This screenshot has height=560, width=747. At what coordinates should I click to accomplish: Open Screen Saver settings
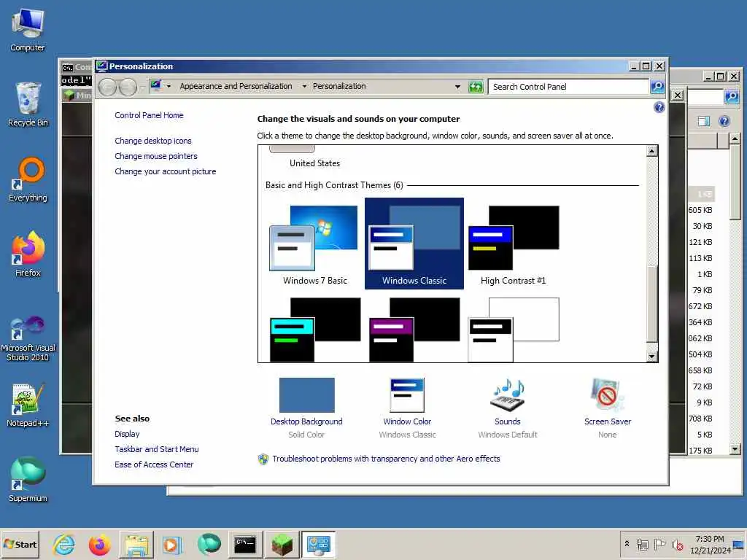coord(608,408)
